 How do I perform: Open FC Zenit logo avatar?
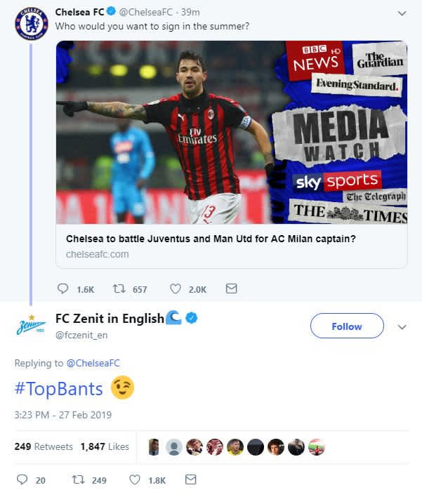(x=31, y=325)
